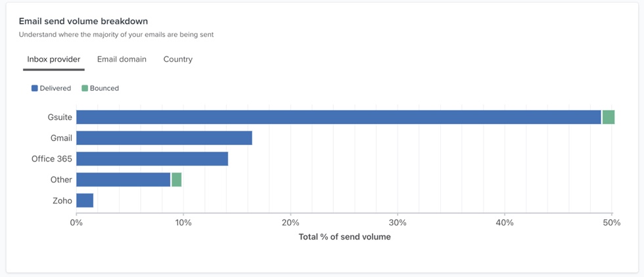Select the Gmail delivered bar
Viewport: 644px width, 277px height.
click(164, 138)
